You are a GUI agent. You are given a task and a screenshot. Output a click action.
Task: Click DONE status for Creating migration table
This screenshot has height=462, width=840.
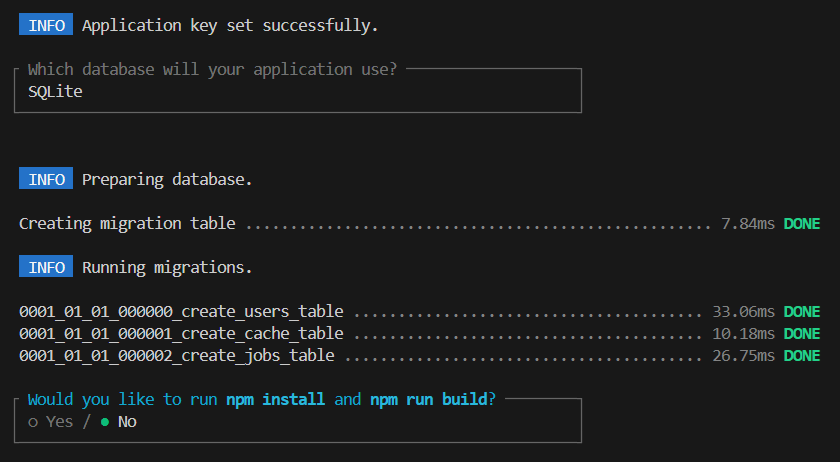pyautogui.click(x=801, y=224)
